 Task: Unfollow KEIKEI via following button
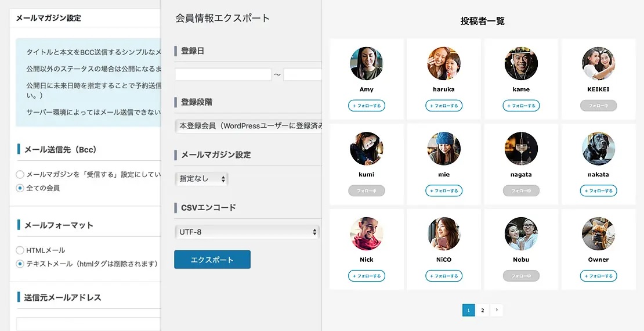point(598,106)
